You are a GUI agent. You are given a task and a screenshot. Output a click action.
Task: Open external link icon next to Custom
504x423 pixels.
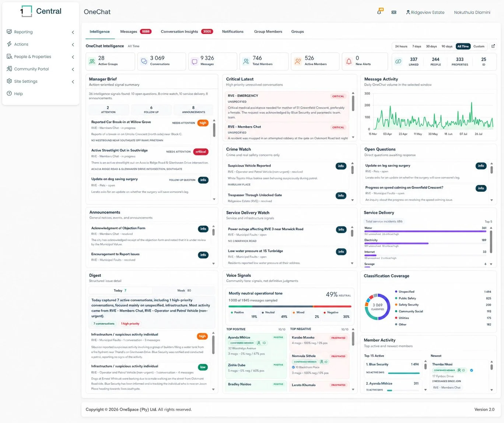[x=493, y=46]
